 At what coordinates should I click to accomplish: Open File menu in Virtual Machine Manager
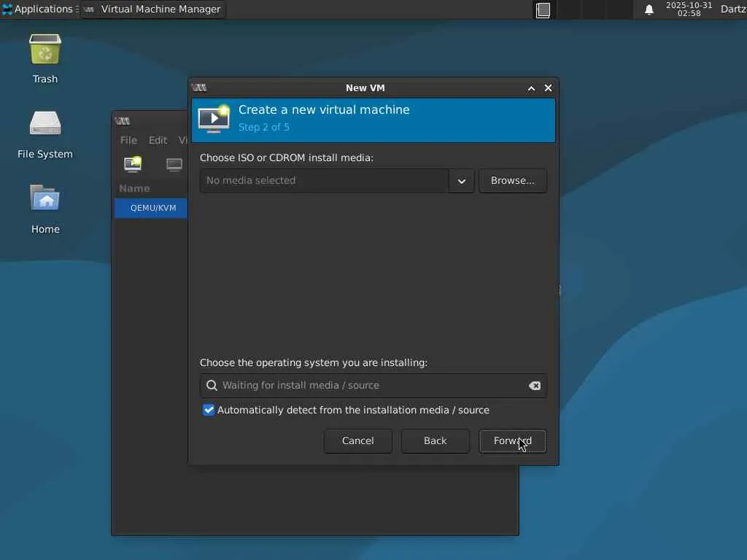point(128,140)
